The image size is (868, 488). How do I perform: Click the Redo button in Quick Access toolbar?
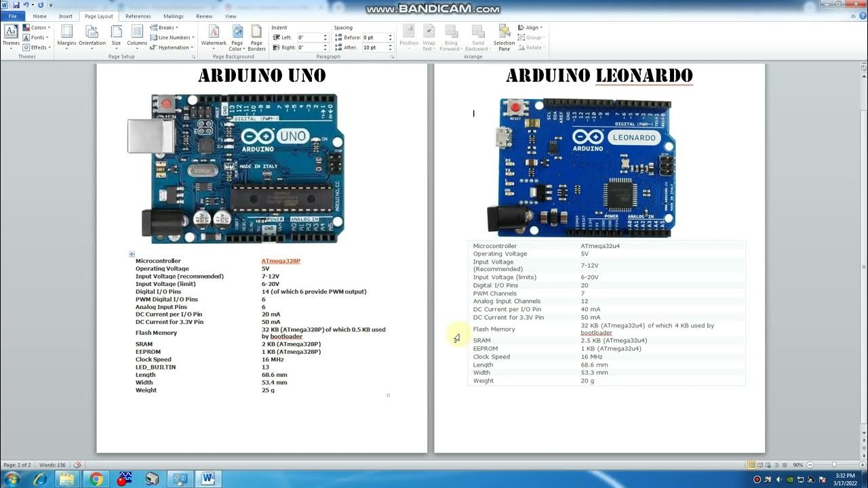[41, 5]
